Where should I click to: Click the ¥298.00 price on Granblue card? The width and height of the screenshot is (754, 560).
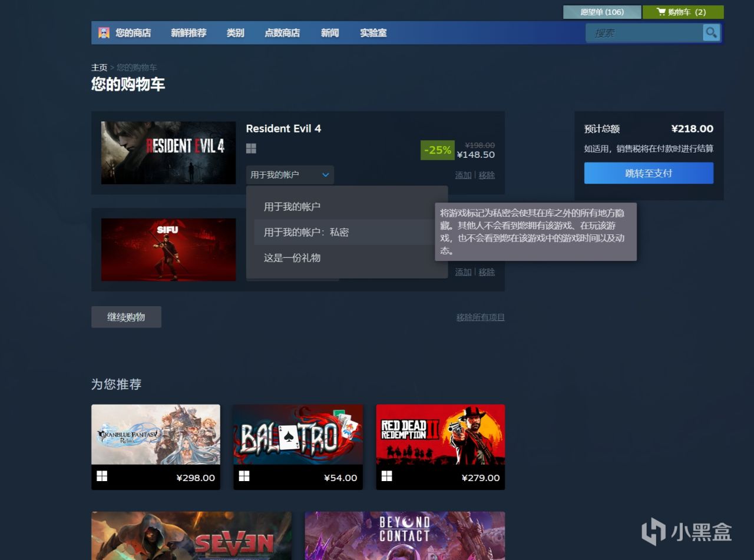point(196,478)
